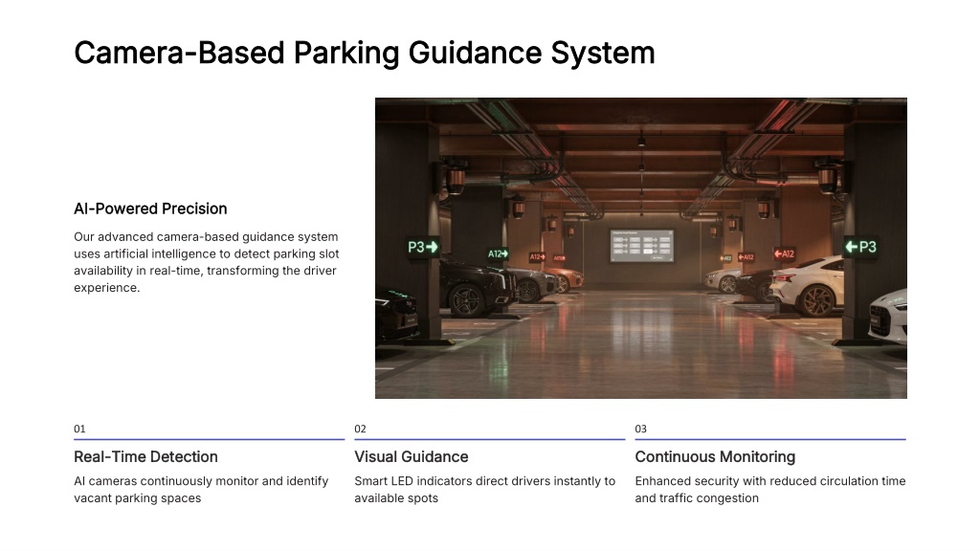980x551 pixels.
Task: Select the Real-Time Detection heading
Action: [x=145, y=457]
